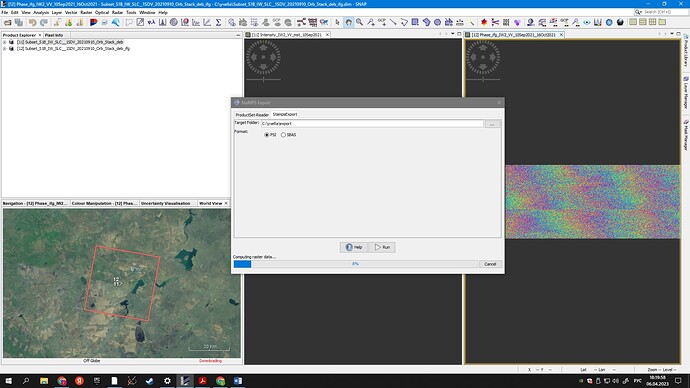
Task: Select the Zoom magnifier tool
Action: point(360,22)
